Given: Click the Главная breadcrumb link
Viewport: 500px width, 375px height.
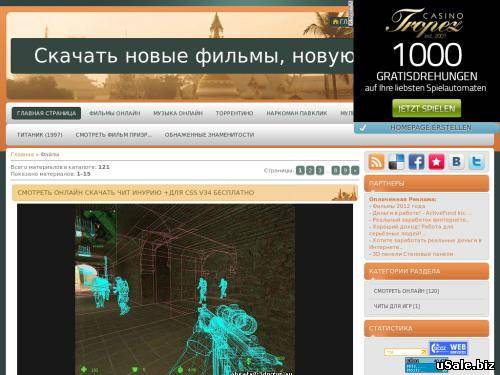Looking at the screenshot, I should tap(22, 154).
